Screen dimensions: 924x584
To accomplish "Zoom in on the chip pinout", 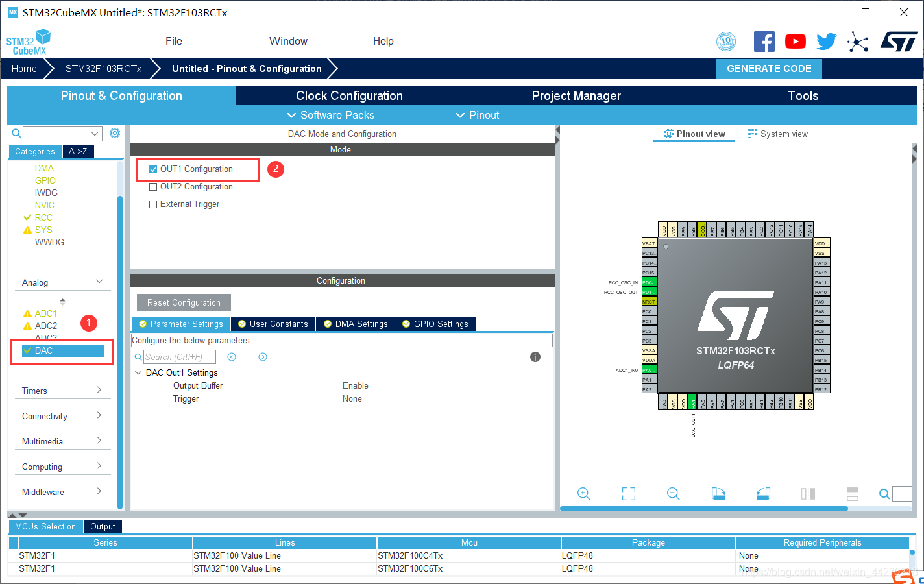I will coord(584,494).
